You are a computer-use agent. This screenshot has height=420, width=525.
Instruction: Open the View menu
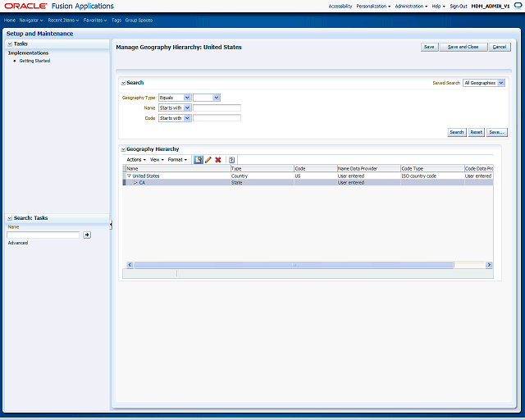click(157, 160)
